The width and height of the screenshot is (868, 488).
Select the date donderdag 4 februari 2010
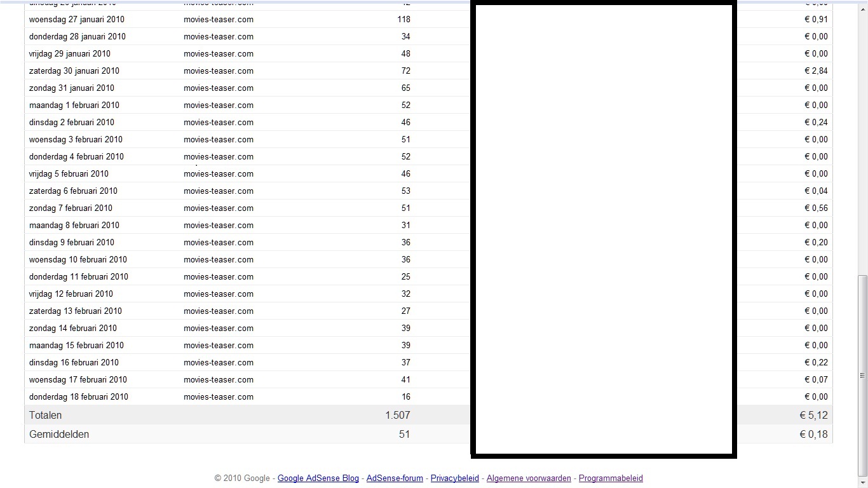(76, 156)
